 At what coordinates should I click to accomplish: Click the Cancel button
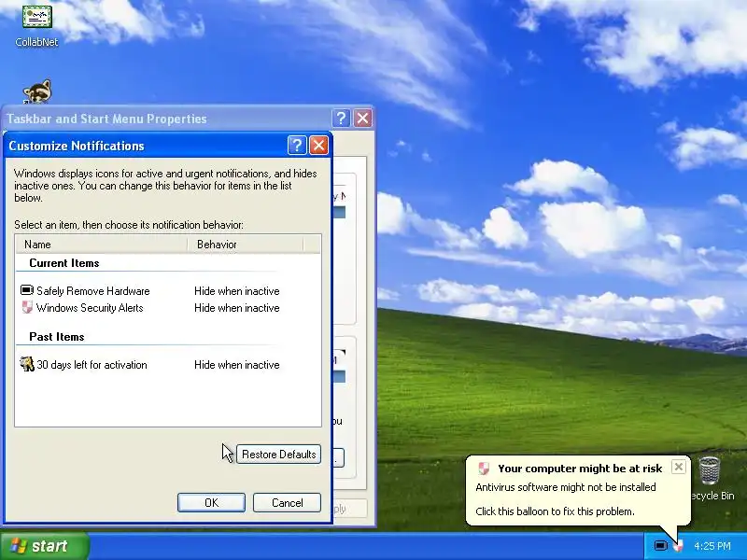click(287, 503)
